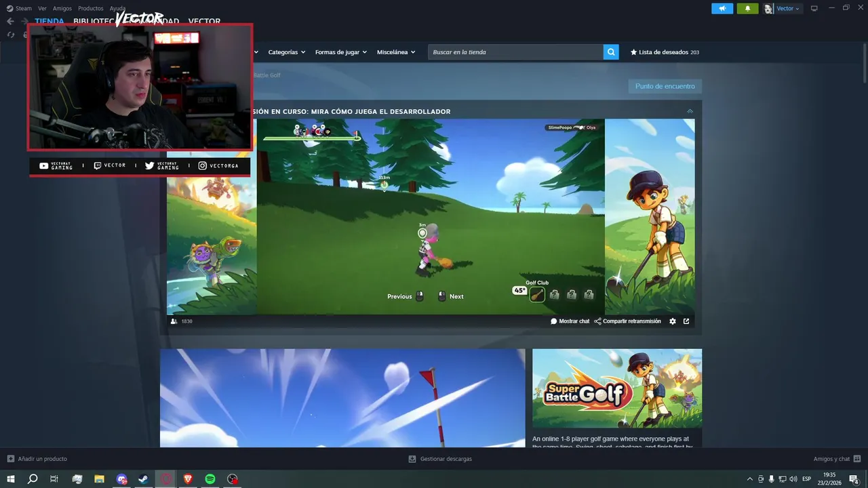Click the blue search magnifier button

(x=611, y=52)
